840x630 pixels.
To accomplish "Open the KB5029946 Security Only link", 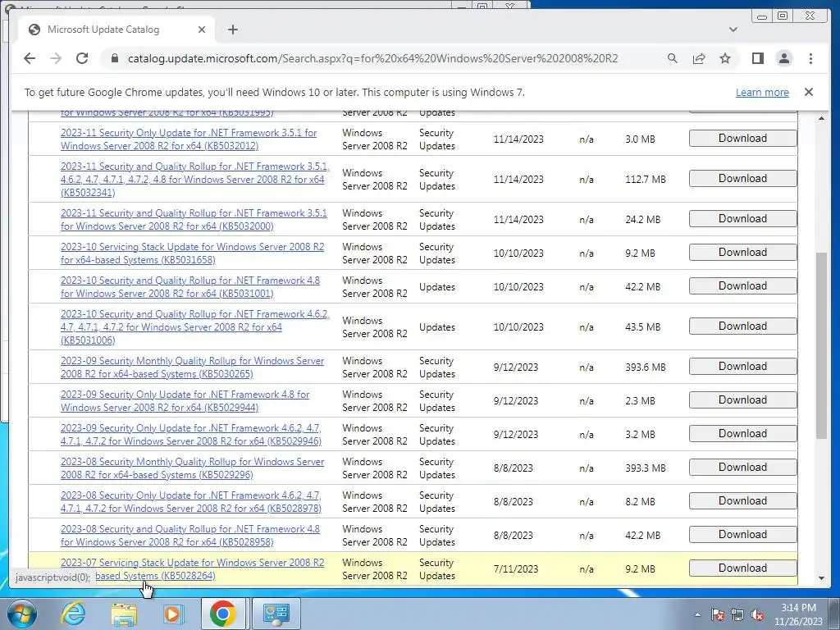I will coord(191,435).
